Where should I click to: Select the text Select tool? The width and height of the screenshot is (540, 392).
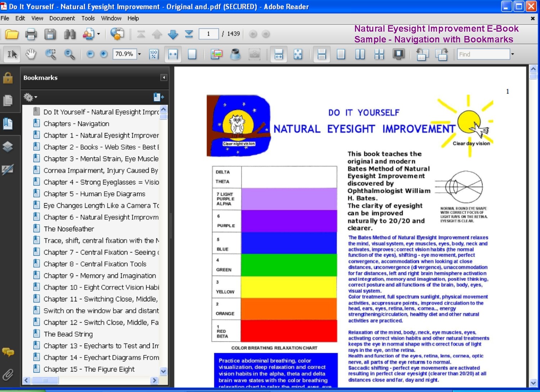tap(12, 54)
